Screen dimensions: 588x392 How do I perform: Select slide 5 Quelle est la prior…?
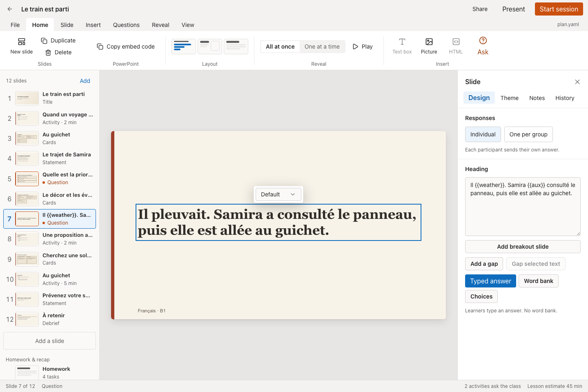pyautogui.click(x=49, y=178)
